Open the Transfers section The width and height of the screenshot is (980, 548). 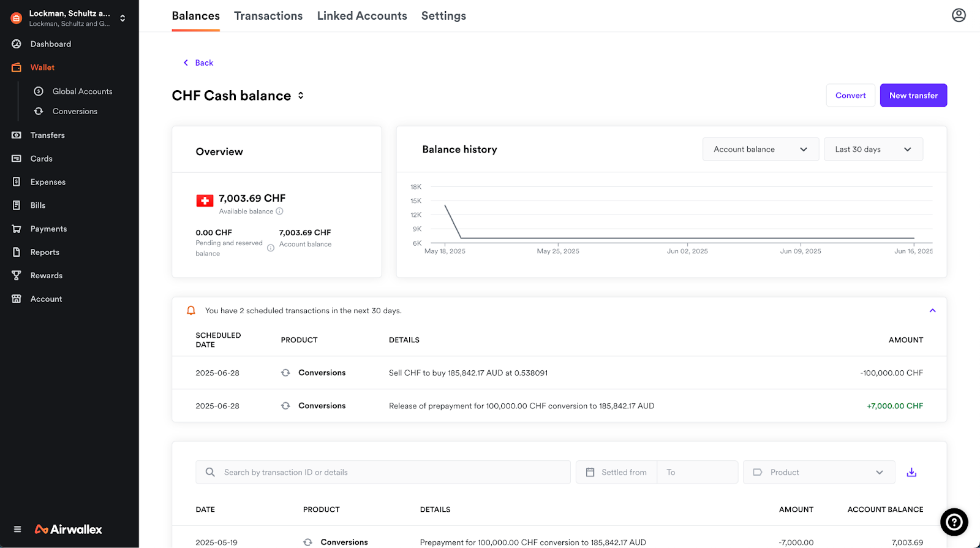(x=47, y=135)
